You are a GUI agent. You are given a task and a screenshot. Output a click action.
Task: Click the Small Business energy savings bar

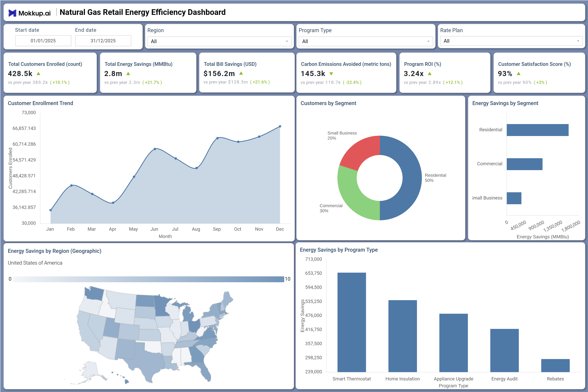[x=514, y=198]
